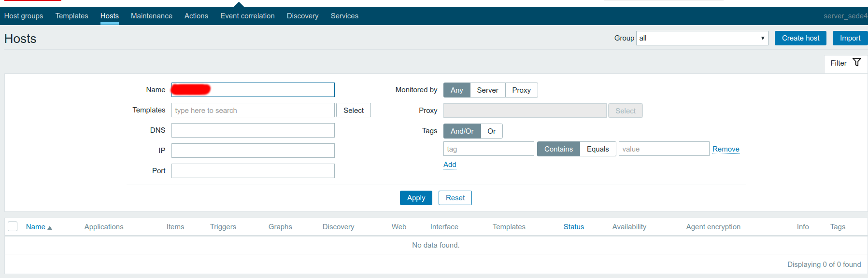Remove the tag filter row
The height and width of the screenshot is (278, 868).
coord(726,149)
